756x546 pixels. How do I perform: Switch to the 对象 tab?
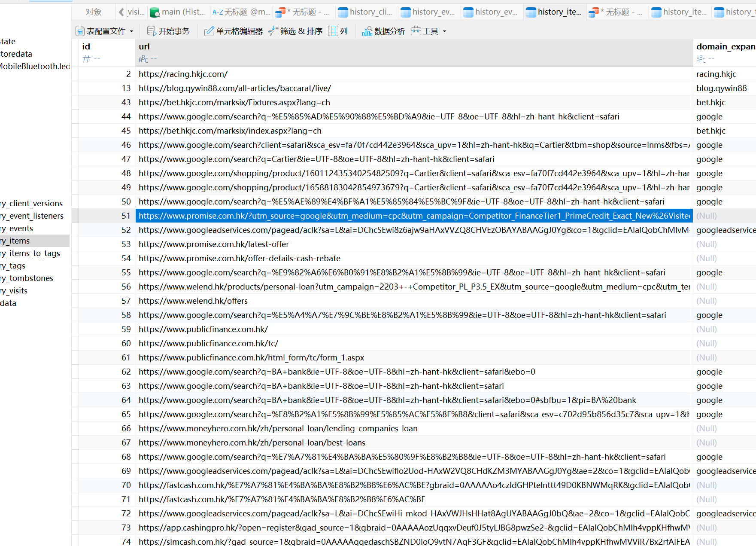(x=94, y=12)
